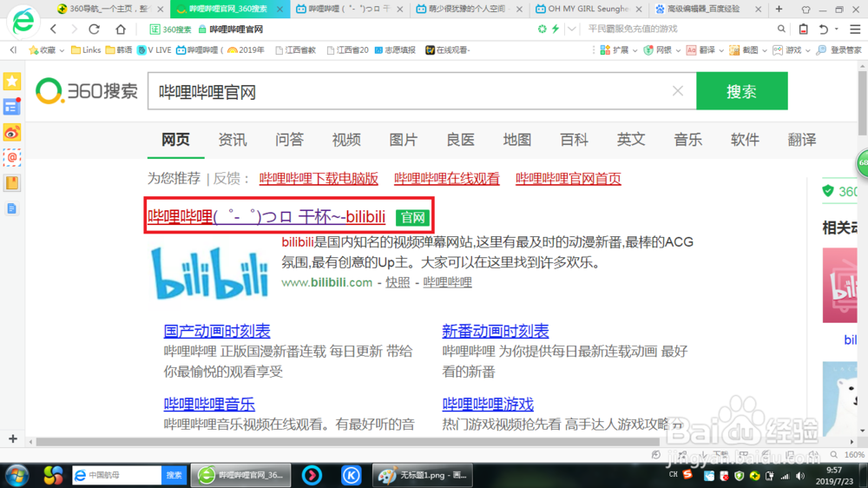Open the 哔哩哔哩音乐 link
The width and height of the screenshot is (868, 488).
click(209, 405)
